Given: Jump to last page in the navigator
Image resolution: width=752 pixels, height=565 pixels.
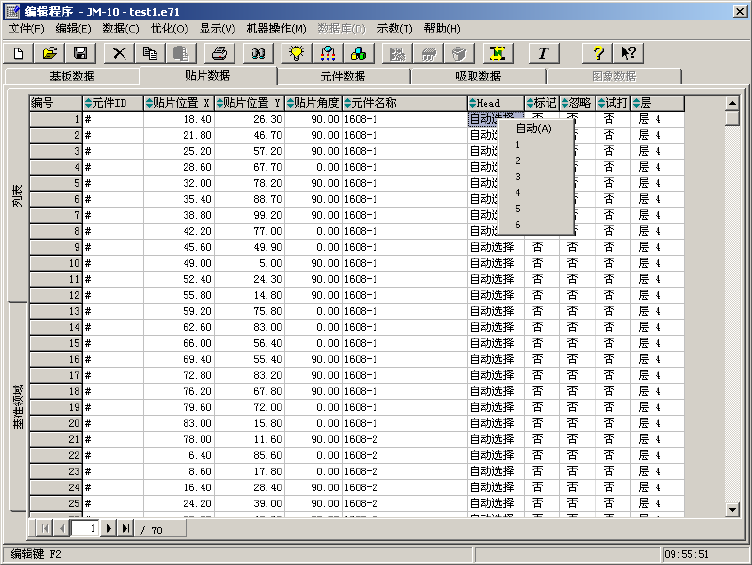Looking at the screenshot, I should click(x=125, y=527).
